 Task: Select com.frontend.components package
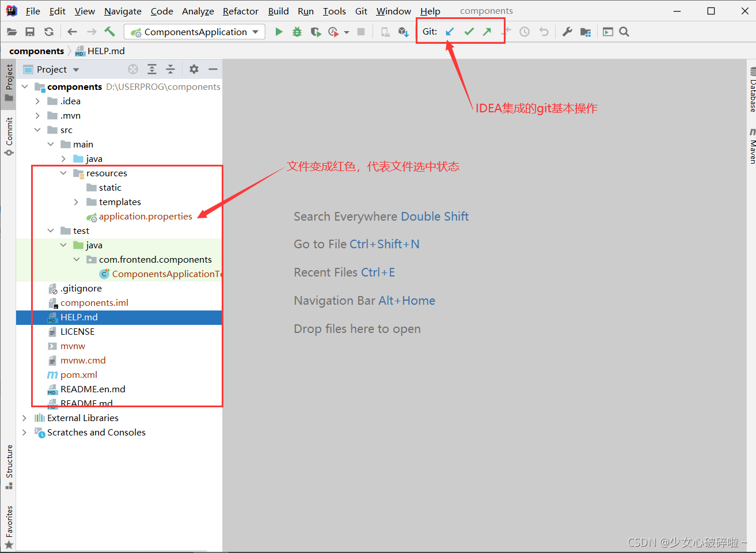[155, 259]
